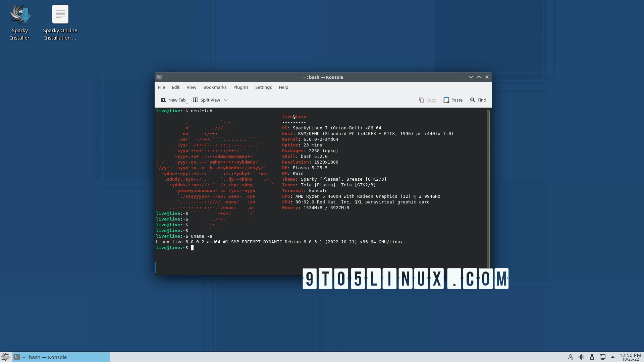This screenshot has height=362, width=644.
Task: Open a New Tab in Konsole
Action: 173,100
